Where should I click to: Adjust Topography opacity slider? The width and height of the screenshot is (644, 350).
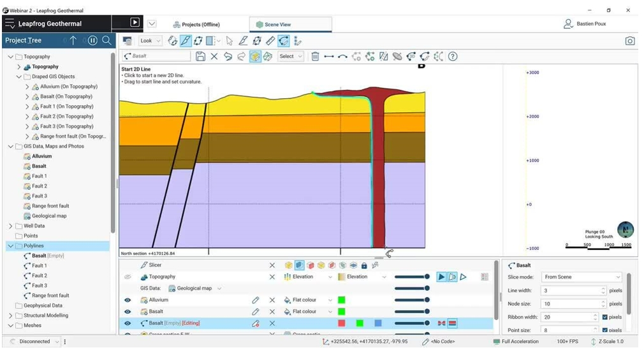click(412, 277)
